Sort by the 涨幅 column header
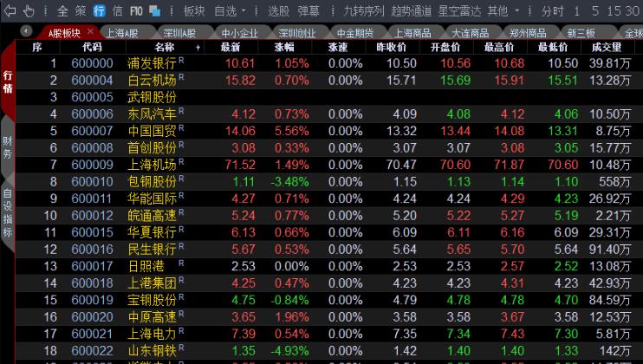The width and height of the screenshot is (643, 364). (x=284, y=47)
